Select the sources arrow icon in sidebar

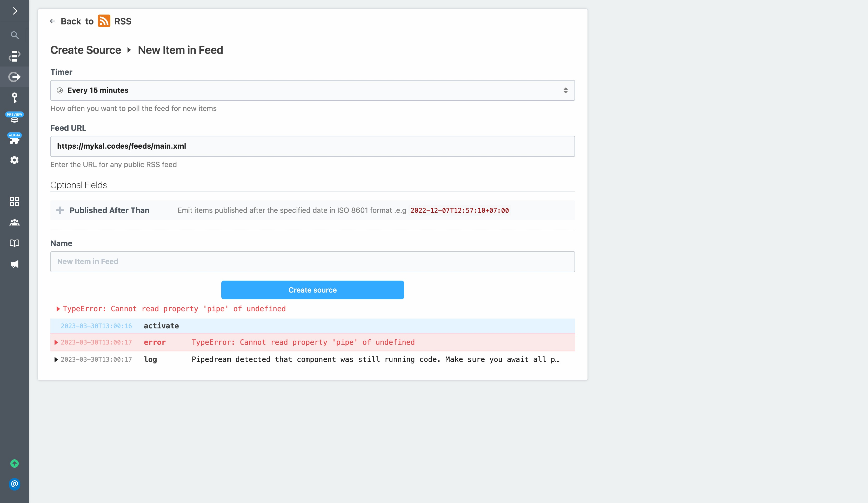[15, 77]
